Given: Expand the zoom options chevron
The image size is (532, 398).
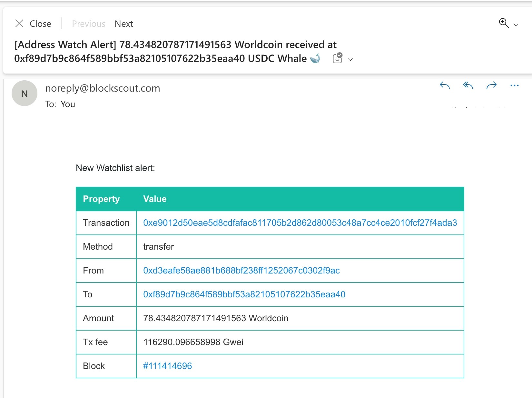Looking at the screenshot, I should [x=516, y=25].
